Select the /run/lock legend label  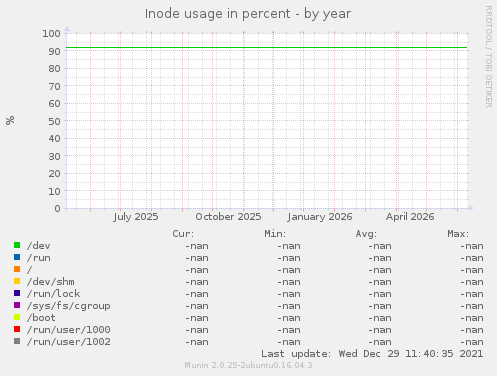point(54,294)
